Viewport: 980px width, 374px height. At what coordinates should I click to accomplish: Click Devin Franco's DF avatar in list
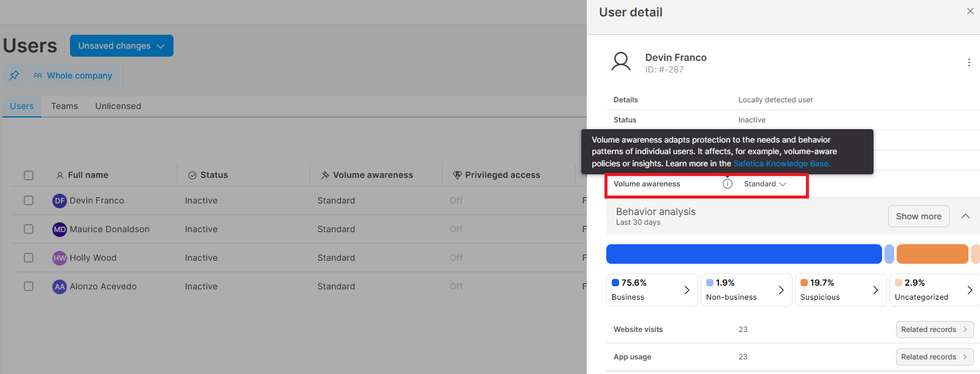60,200
